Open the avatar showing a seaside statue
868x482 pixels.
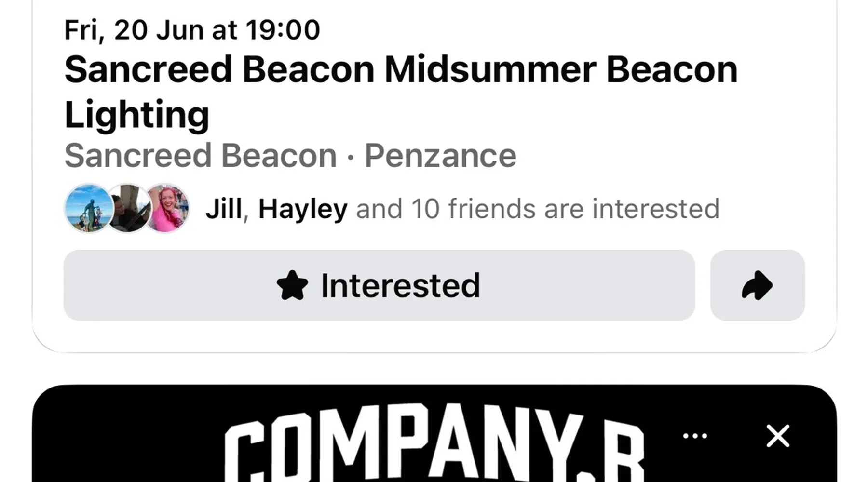click(x=89, y=208)
